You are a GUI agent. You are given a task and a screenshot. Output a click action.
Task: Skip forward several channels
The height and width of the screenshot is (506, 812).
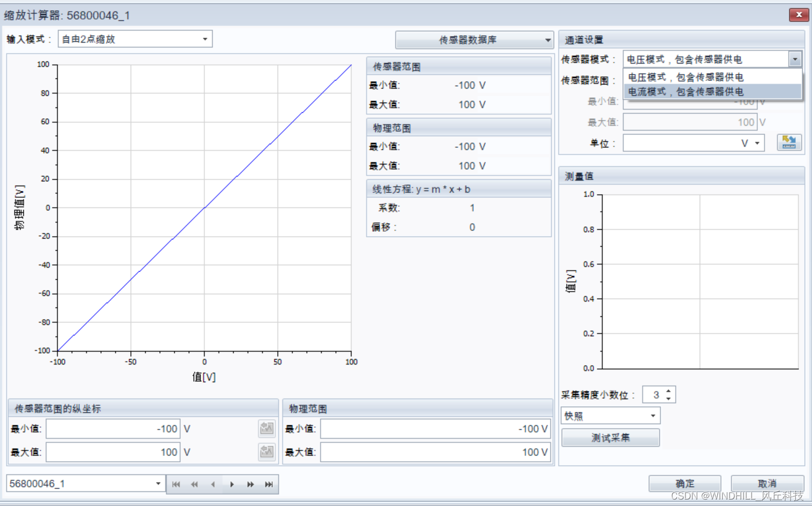click(x=250, y=484)
